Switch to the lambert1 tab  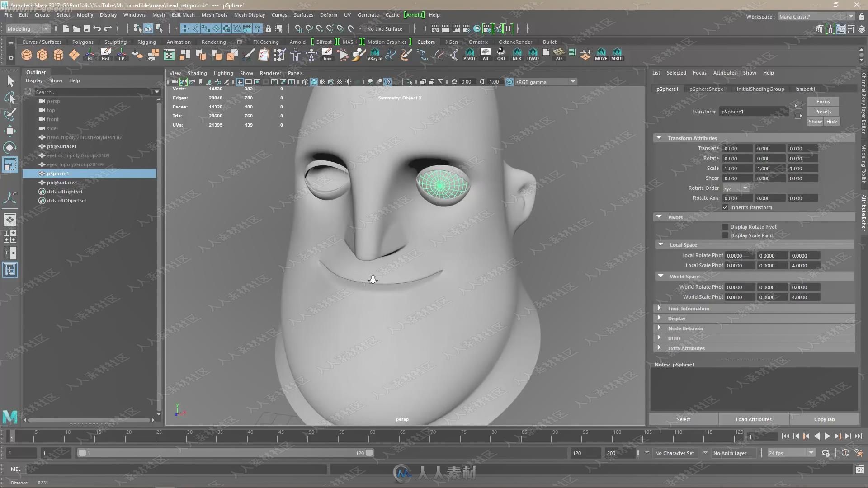click(x=805, y=89)
